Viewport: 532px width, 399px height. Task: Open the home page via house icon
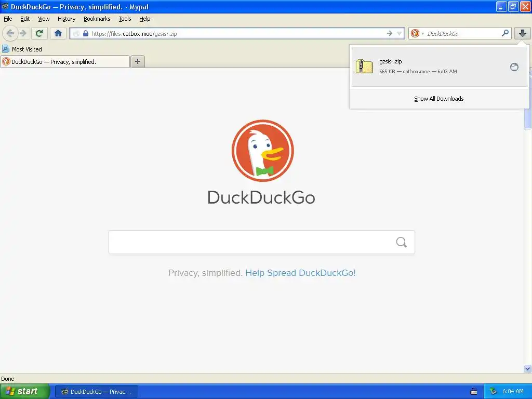(58, 33)
